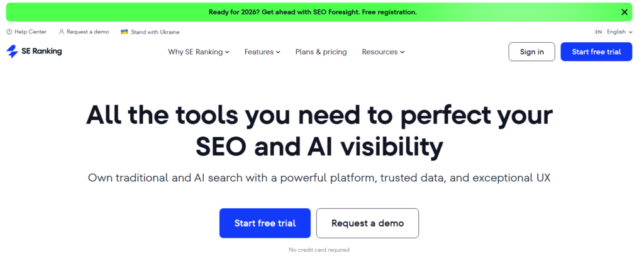Click the person icon beside Request a demo

pyautogui.click(x=62, y=31)
